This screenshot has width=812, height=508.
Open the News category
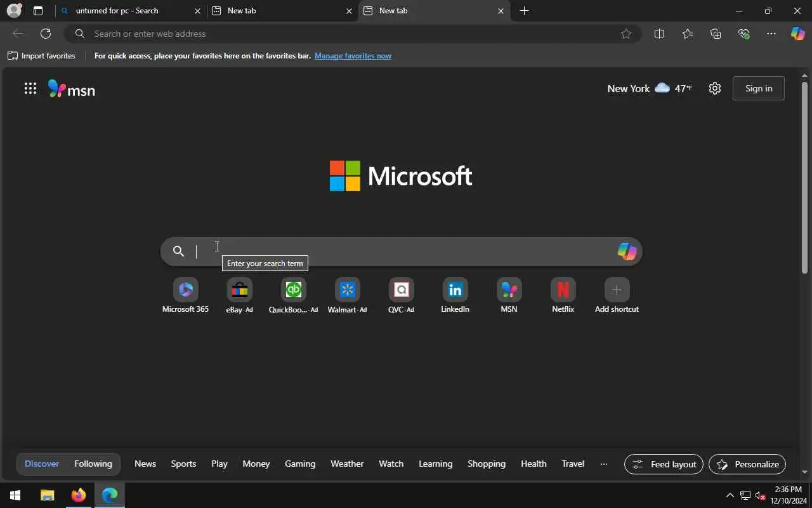point(145,464)
